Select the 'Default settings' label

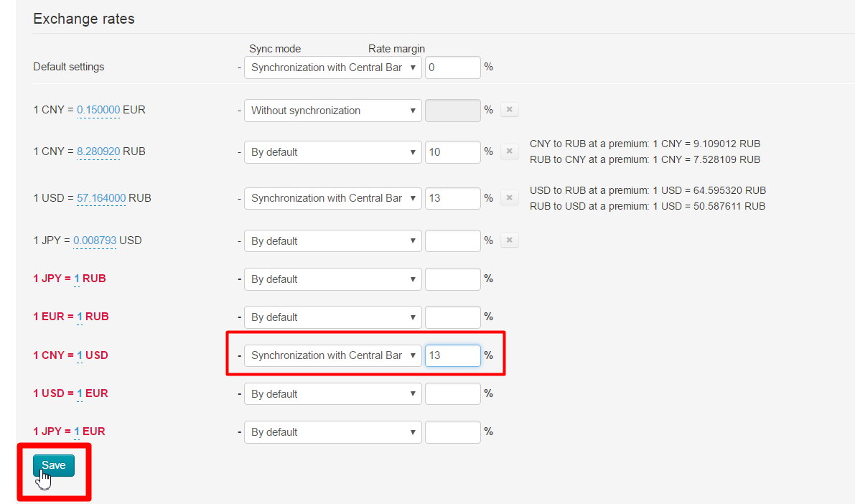coord(69,67)
